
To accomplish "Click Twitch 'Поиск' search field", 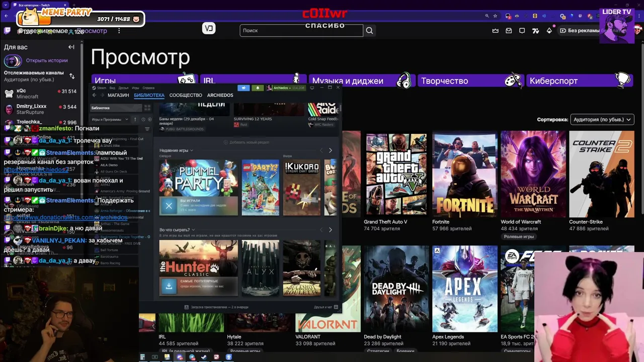I will 301,31.
